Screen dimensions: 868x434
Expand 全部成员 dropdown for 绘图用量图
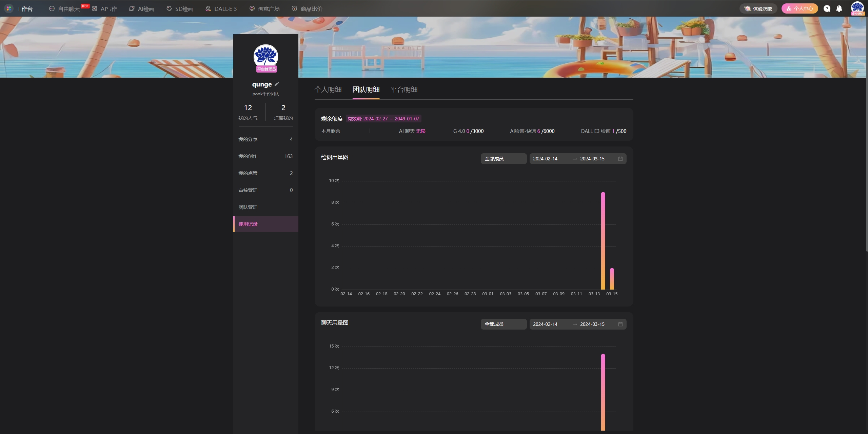point(504,159)
